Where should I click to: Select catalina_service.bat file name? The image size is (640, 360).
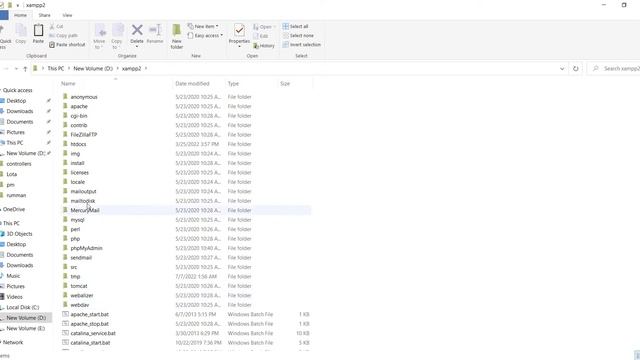click(93, 333)
